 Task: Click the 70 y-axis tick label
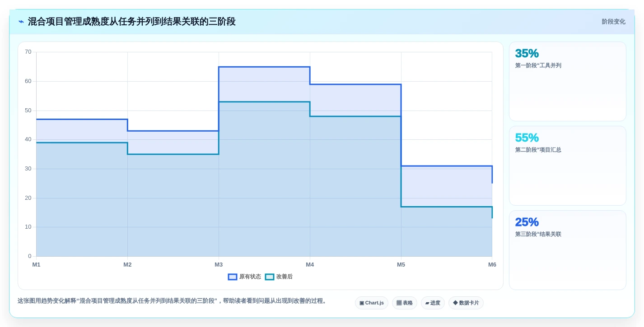[x=28, y=52]
